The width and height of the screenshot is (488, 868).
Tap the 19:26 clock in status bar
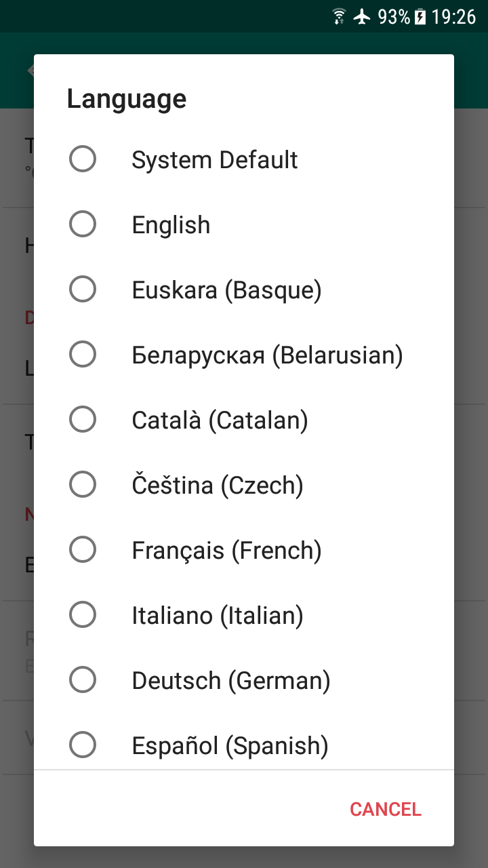coord(454,16)
